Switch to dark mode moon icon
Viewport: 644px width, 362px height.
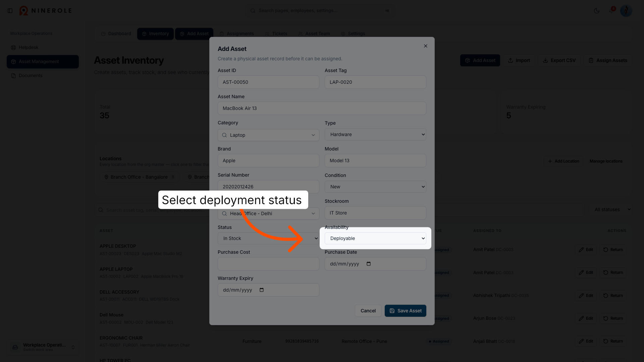[x=596, y=11]
